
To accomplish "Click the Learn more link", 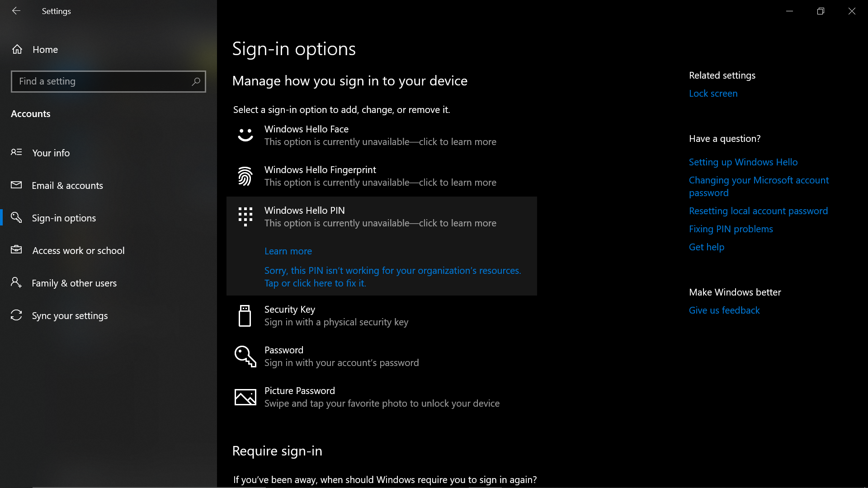I will pyautogui.click(x=288, y=251).
